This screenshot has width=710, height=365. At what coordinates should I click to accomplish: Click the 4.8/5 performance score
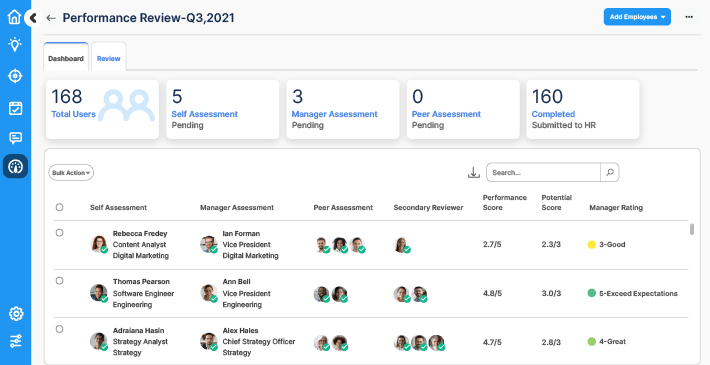[x=492, y=293]
